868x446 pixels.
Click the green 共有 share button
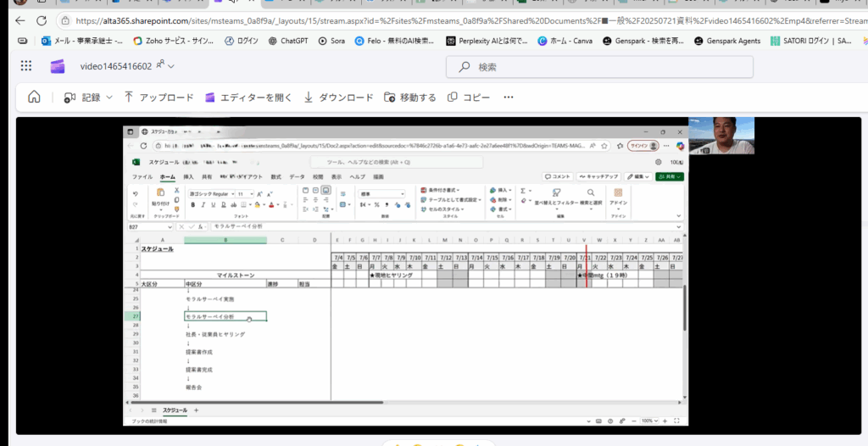pyautogui.click(x=670, y=176)
